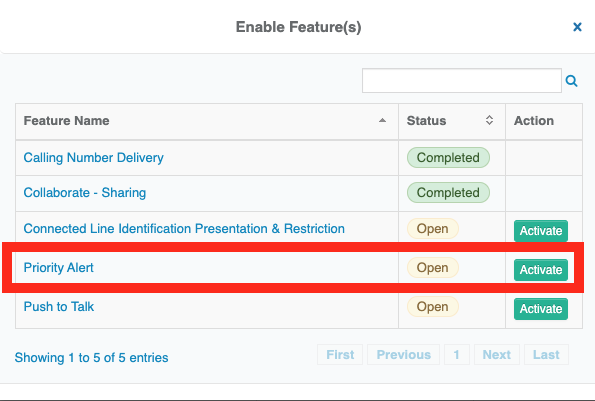Open the Push to Talk link
Viewport: 595px width, 401px height.
(x=58, y=307)
